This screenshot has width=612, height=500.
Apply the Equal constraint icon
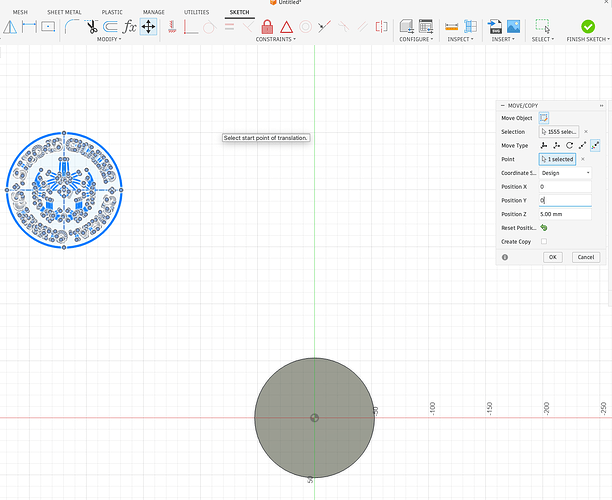click(229, 27)
